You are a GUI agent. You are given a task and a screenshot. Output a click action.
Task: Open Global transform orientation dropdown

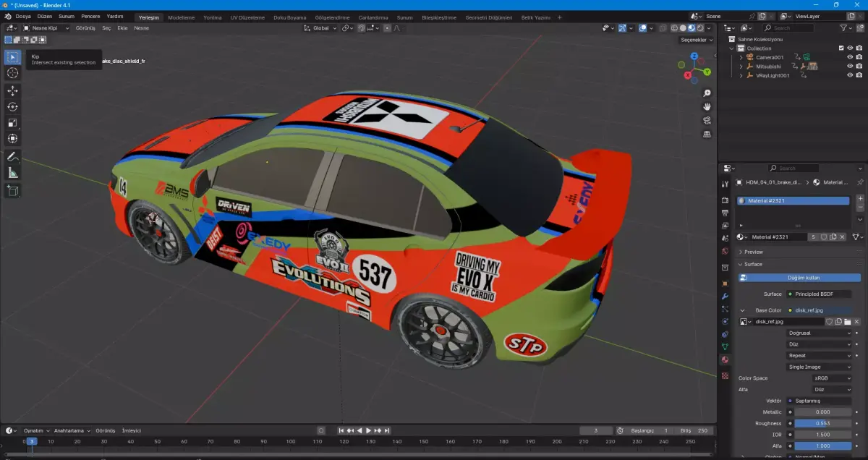point(321,28)
